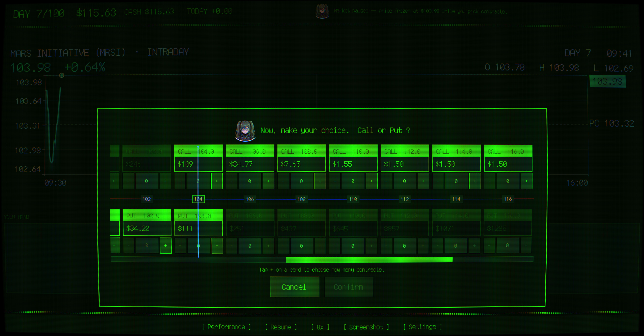Image resolution: width=644 pixels, height=336 pixels.
Task: Select the PUT 104.0 card priced $111
Action: [198, 222]
